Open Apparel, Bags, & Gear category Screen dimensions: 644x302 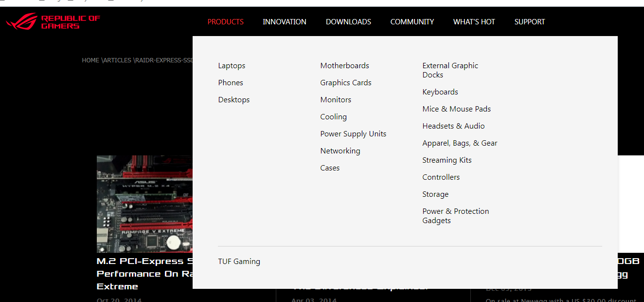click(460, 143)
